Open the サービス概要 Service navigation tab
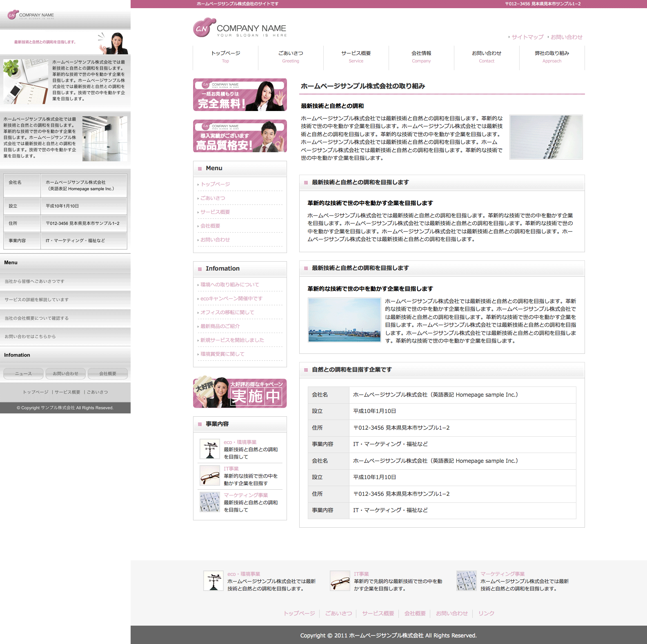The image size is (647, 644). point(356,57)
